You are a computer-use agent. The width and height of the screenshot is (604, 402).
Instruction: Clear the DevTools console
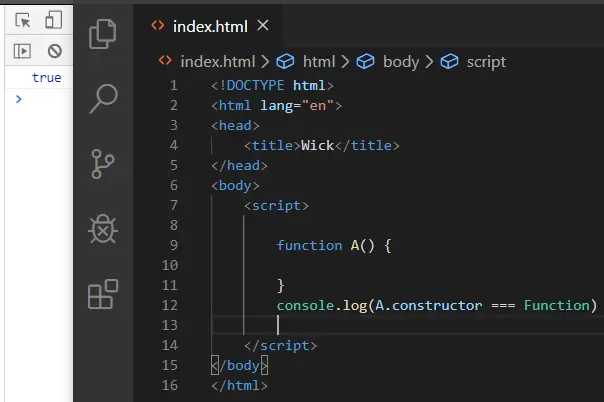(54, 51)
